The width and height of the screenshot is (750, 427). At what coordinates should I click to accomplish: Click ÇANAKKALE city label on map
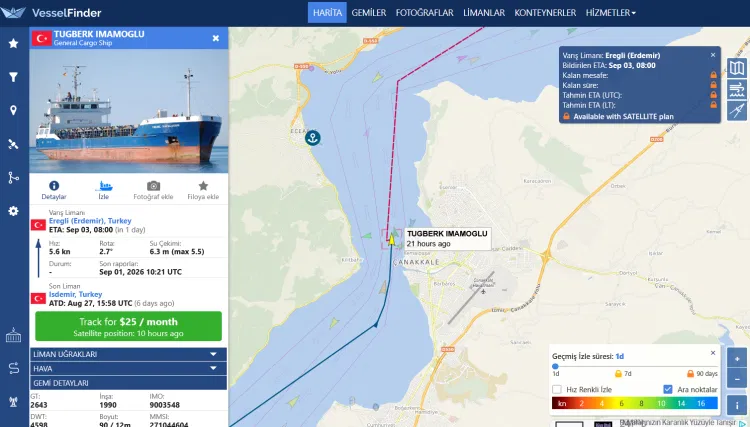pyautogui.click(x=416, y=263)
